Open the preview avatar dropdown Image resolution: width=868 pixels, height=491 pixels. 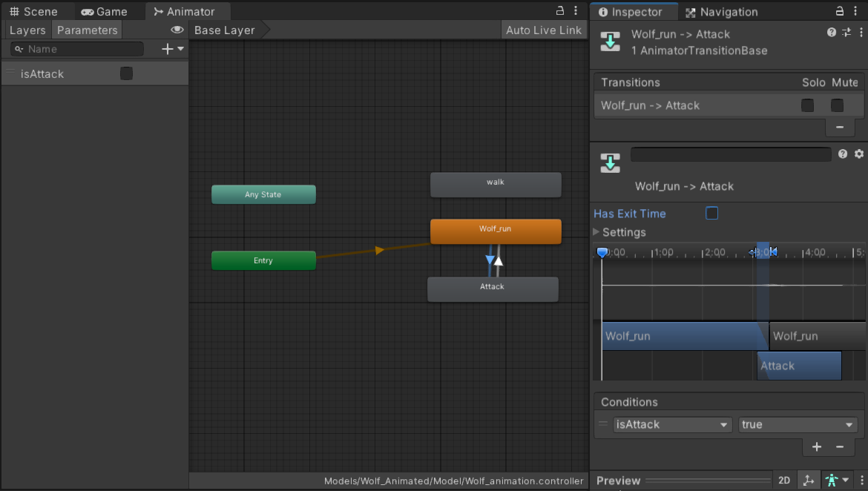coord(837,481)
